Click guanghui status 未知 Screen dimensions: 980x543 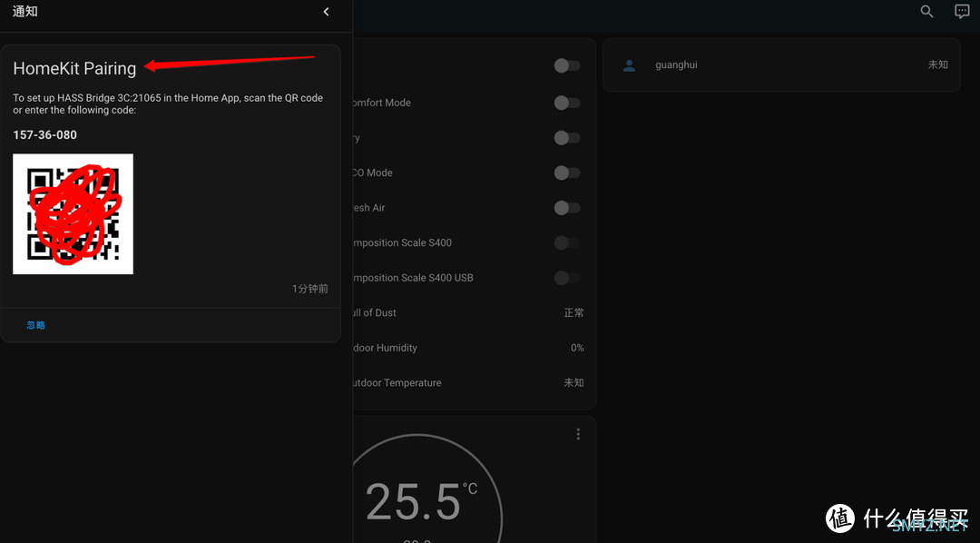[938, 65]
